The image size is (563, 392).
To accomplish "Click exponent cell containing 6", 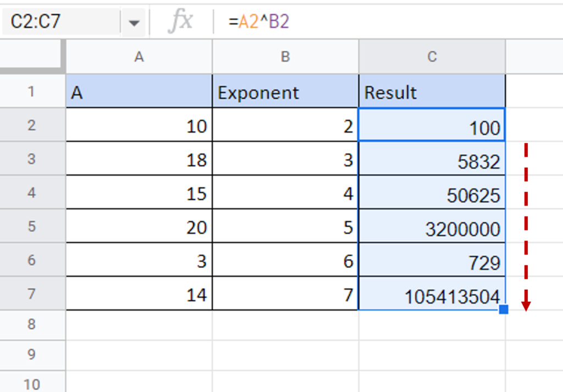I will click(x=285, y=260).
